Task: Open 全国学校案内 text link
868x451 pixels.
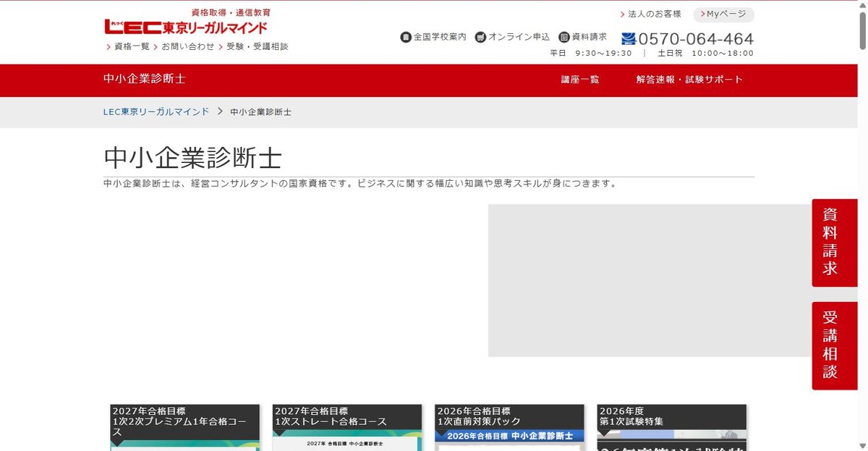Action: pos(440,37)
